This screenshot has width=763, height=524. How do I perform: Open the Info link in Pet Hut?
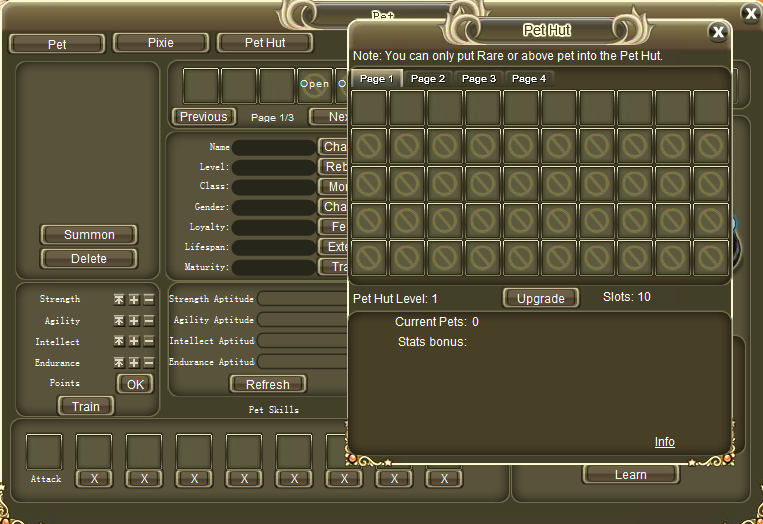coord(664,442)
